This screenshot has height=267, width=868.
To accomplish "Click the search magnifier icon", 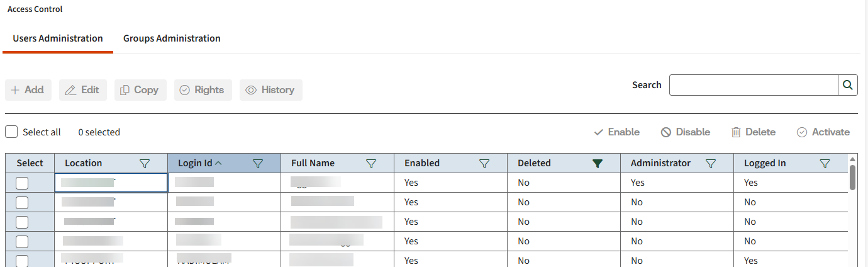I will pos(847,85).
